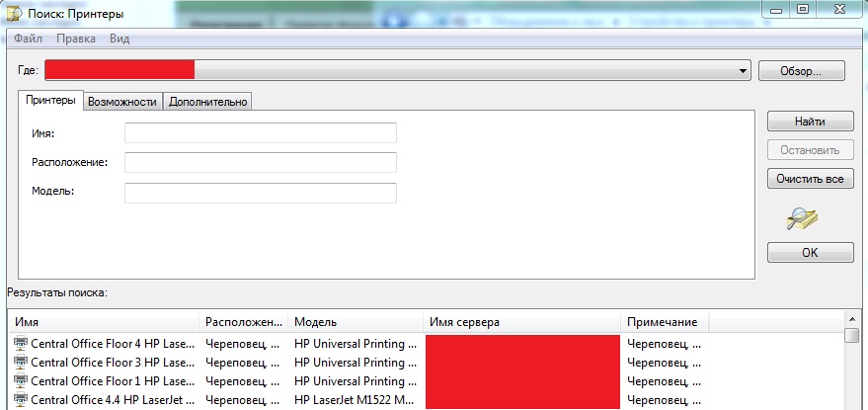Viewport: 868px width, 410px height.
Task: Click printer icon for Floor 3 row
Action: [21, 363]
